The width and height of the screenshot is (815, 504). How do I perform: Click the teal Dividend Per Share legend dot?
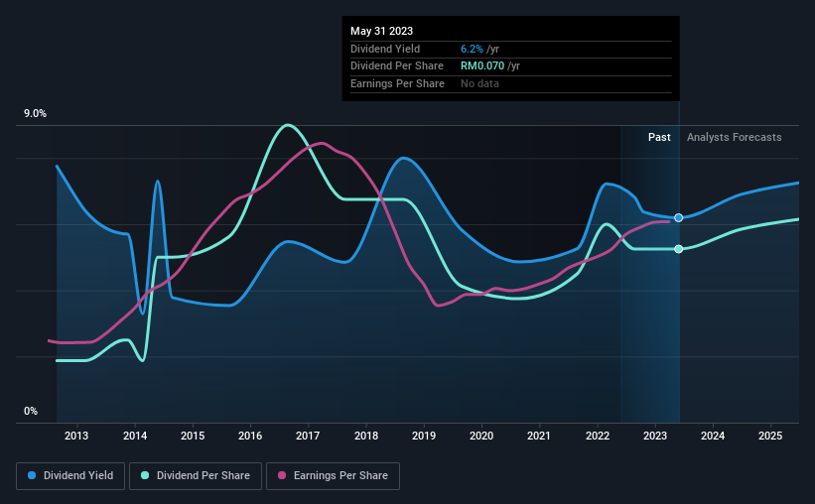(x=145, y=475)
